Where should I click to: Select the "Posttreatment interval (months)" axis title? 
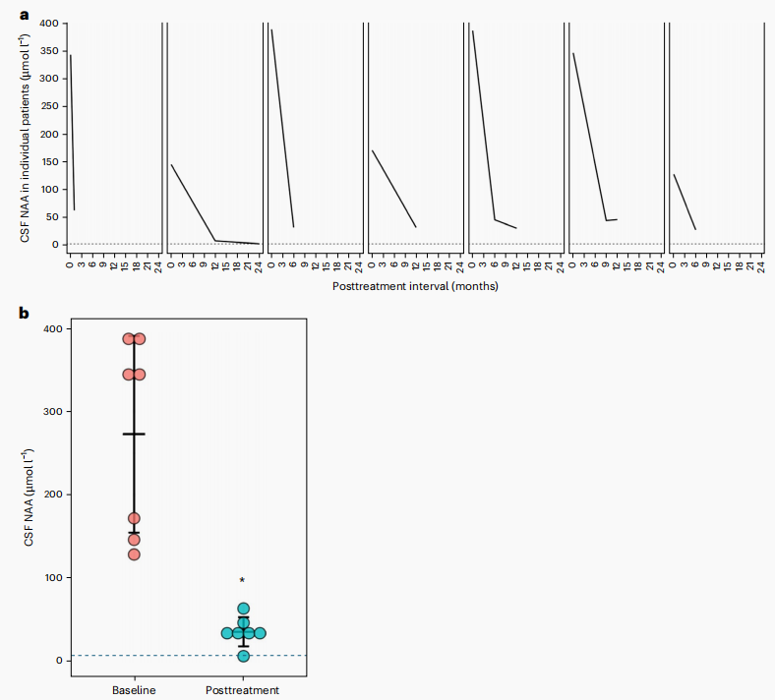(415, 286)
